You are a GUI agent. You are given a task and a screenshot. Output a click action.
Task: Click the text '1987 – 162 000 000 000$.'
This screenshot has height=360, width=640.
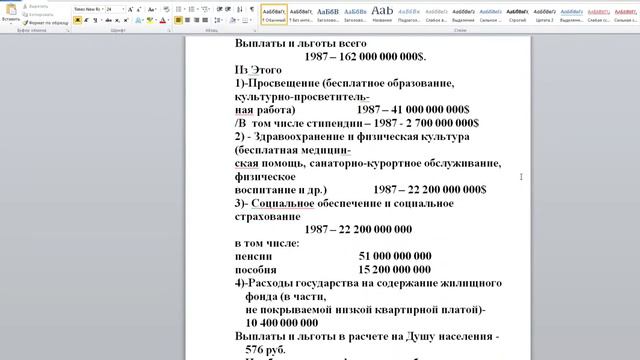point(365,56)
